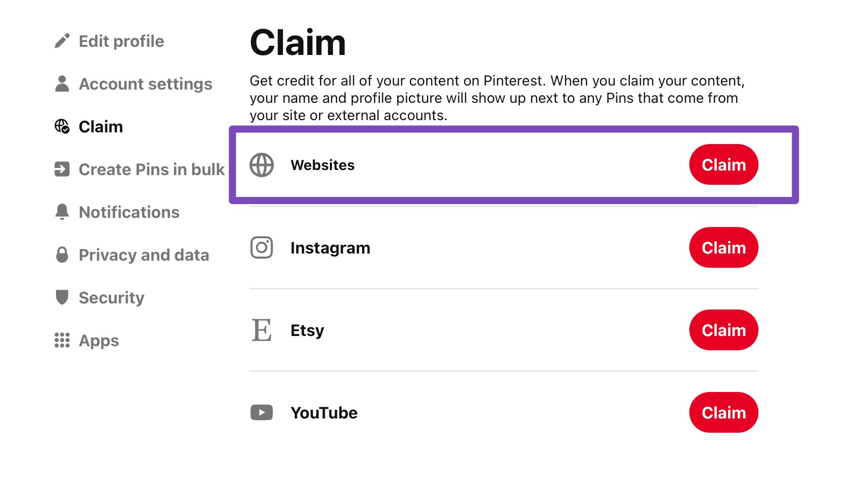Click the YouTube play logo icon
Screen dimensions: 842x504
(x=262, y=412)
